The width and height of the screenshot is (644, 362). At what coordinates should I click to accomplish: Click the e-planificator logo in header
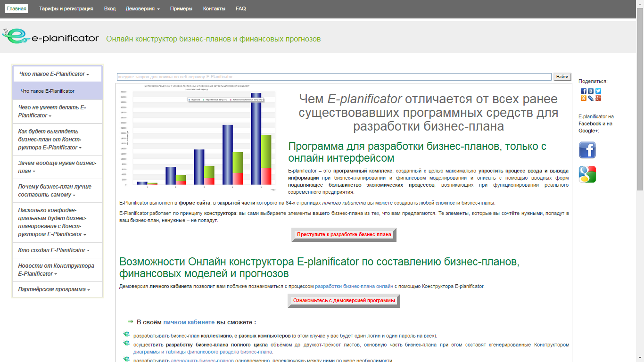coord(50,37)
